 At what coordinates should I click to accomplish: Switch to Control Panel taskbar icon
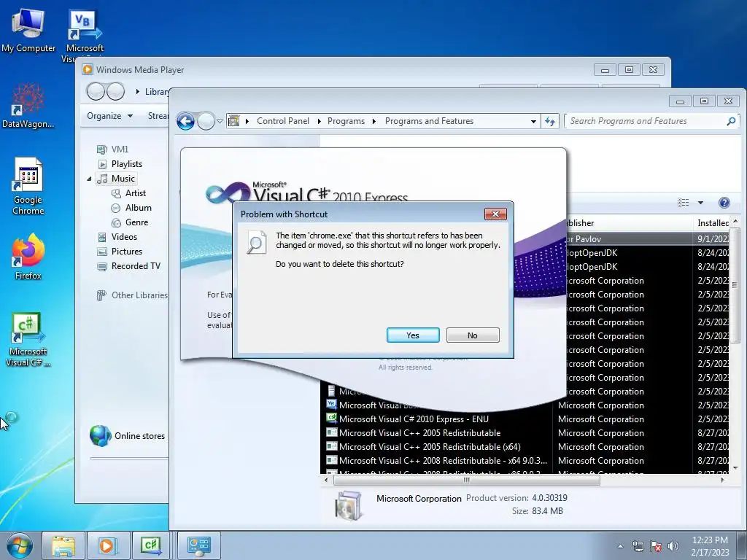click(198, 545)
